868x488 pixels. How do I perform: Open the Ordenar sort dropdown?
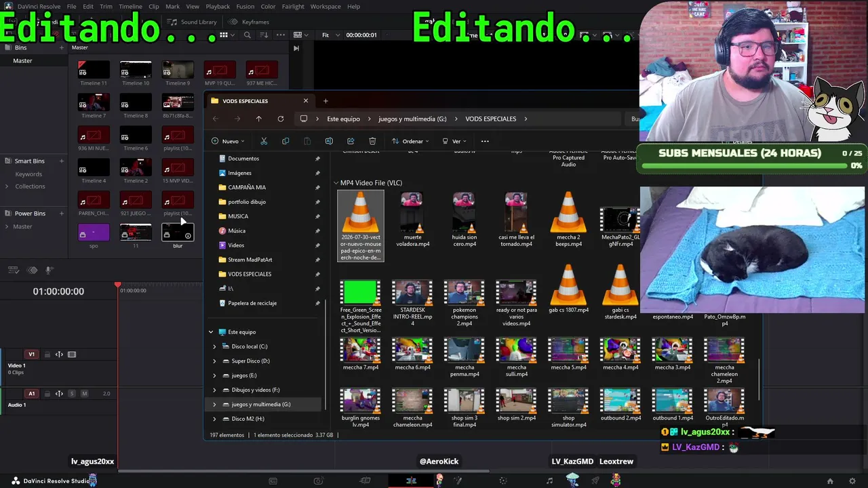(x=410, y=141)
